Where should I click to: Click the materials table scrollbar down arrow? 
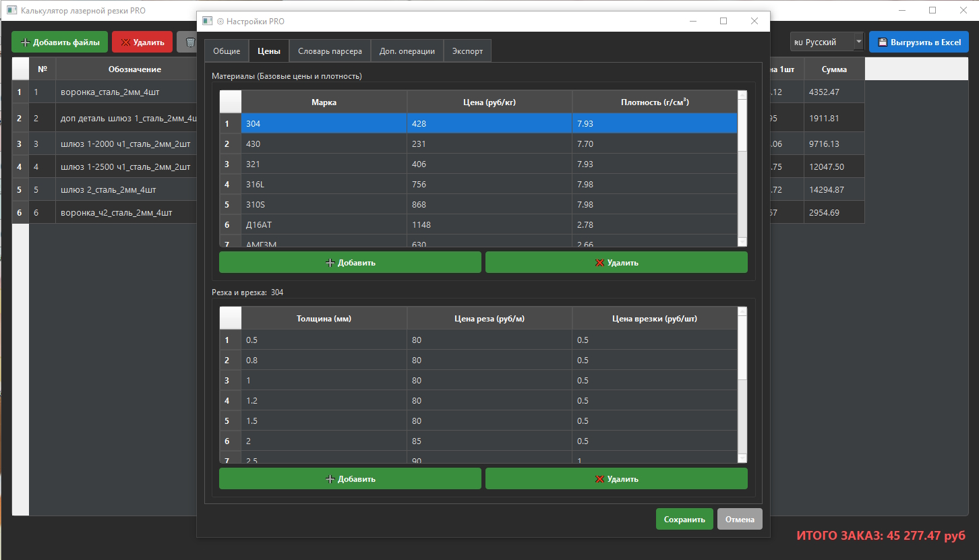click(x=742, y=242)
